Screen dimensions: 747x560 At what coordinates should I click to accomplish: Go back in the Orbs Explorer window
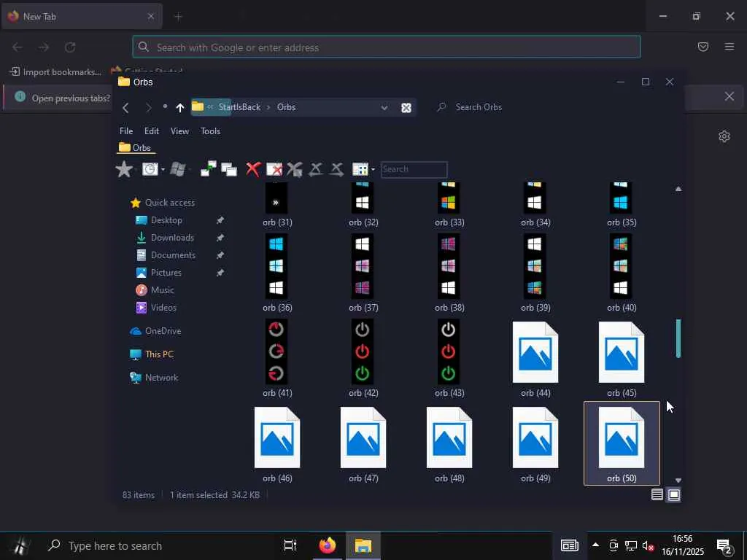125,108
